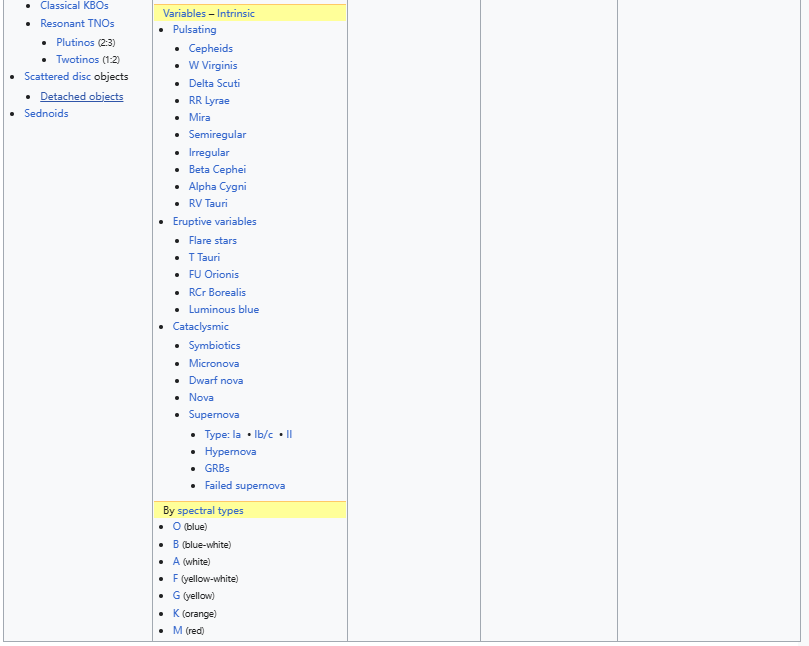The image size is (809, 646).
Task: Open the Failed supernova link
Action: pyautogui.click(x=244, y=485)
